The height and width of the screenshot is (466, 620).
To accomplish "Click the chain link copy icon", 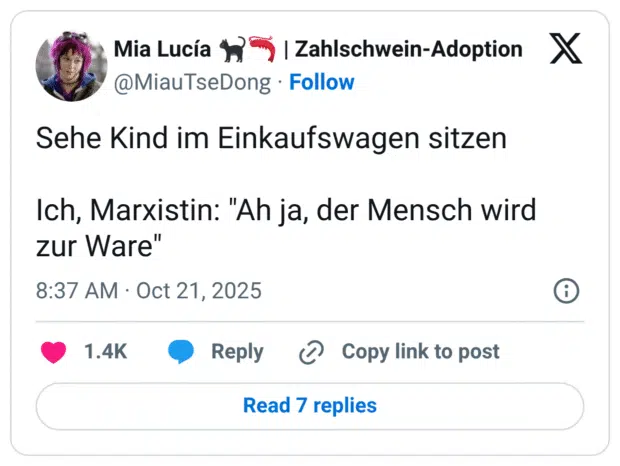I will point(312,352).
